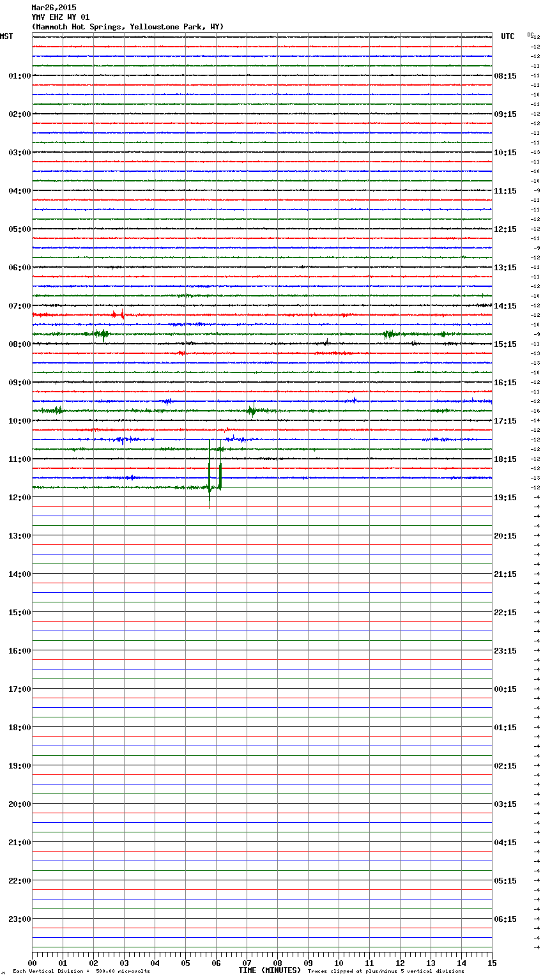Viewport: 543px width, 980px height.
Task: Click the TIME (MINUTES) axis title
Action: (x=270, y=970)
